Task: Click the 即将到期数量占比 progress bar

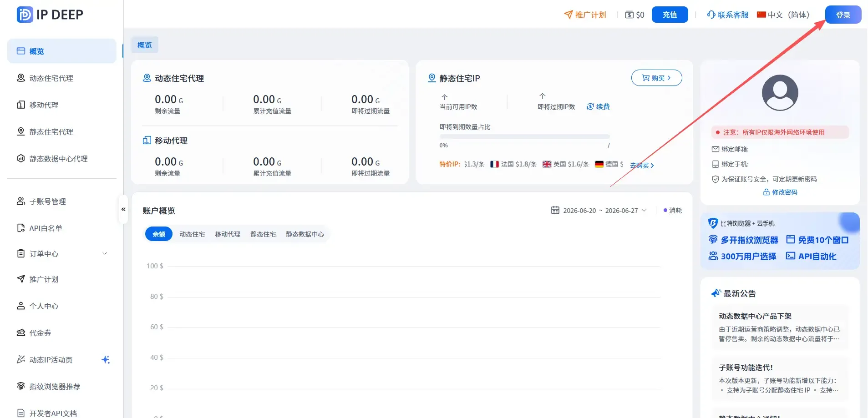Action: pyautogui.click(x=524, y=136)
